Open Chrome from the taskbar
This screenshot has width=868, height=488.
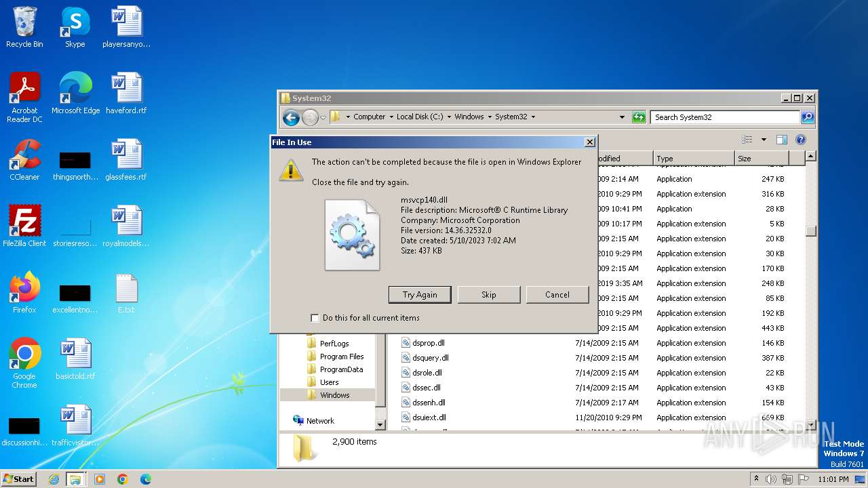[122, 479]
